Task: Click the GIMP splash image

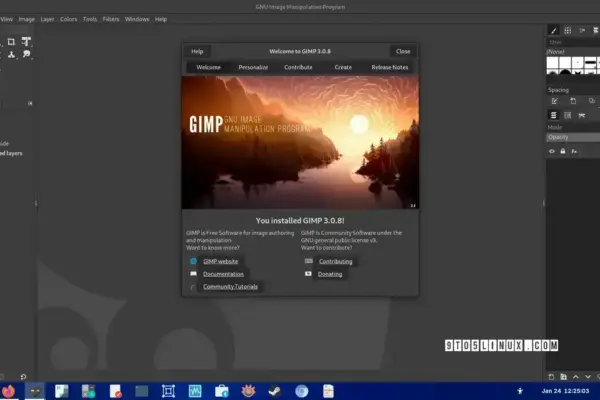Action: click(300, 142)
